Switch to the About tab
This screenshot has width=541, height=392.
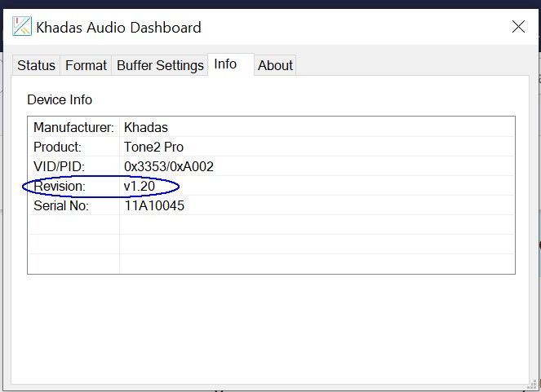tap(275, 65)
